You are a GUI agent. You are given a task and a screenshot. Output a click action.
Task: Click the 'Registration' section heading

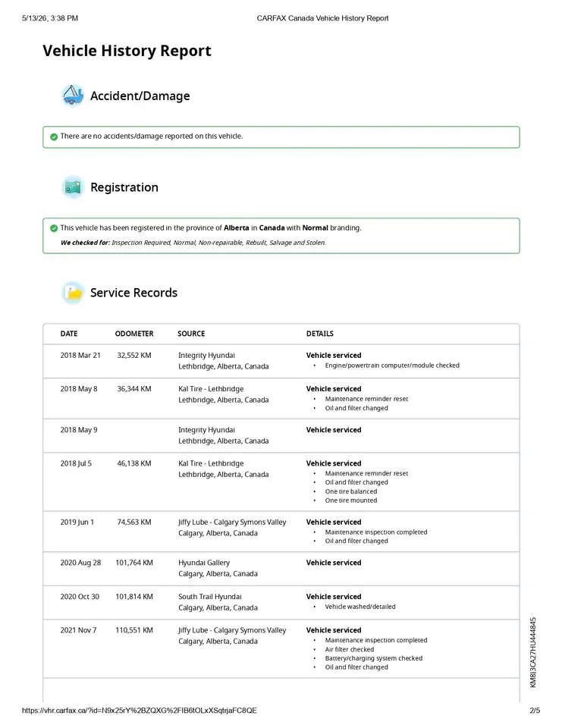coord(124,187)
